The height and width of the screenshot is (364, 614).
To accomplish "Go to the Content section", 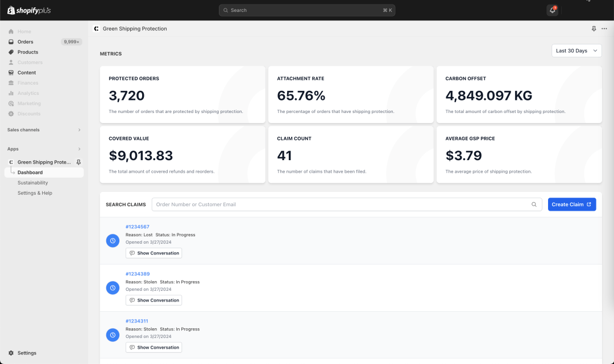I will (27, 73).
